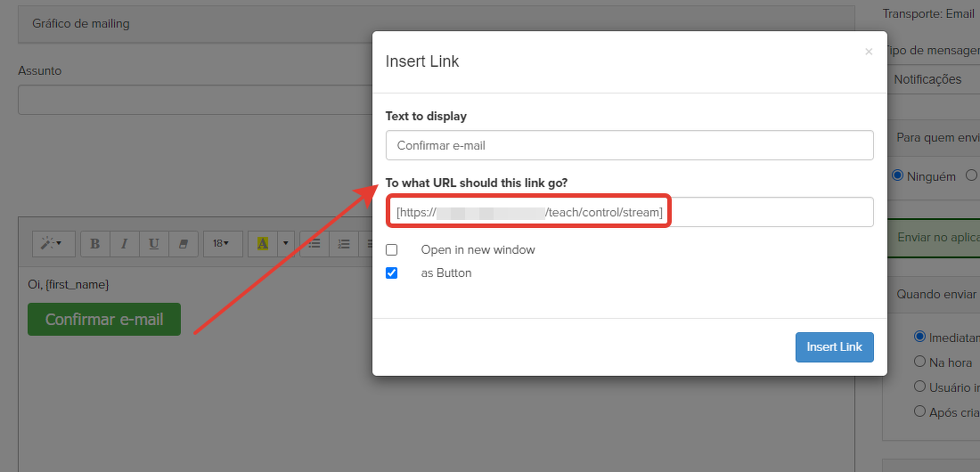Toggle italic formatting in editor toolbar
The image size is (980, 472).
pos(124,243)
